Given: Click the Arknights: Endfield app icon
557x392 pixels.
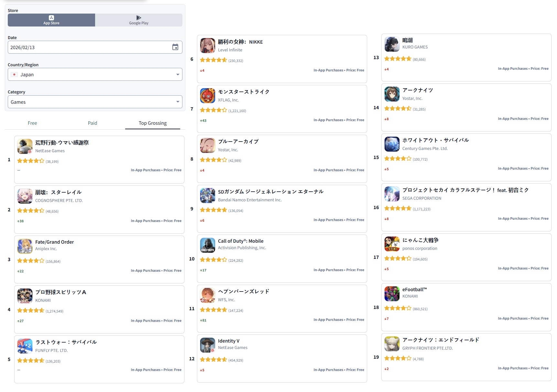Looking at the screenshot, I should 392,344.
